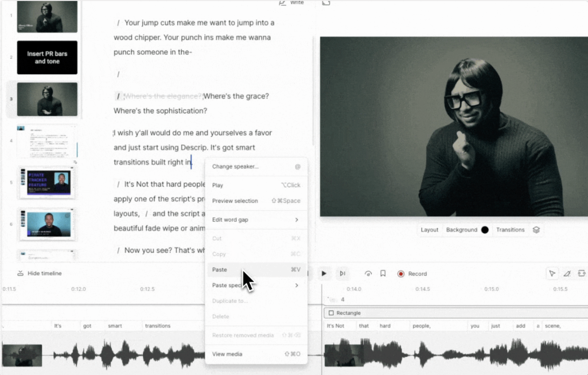The image size is (588, 375).
Task: Select the blade edit tool
Action: tap(567, 273)
